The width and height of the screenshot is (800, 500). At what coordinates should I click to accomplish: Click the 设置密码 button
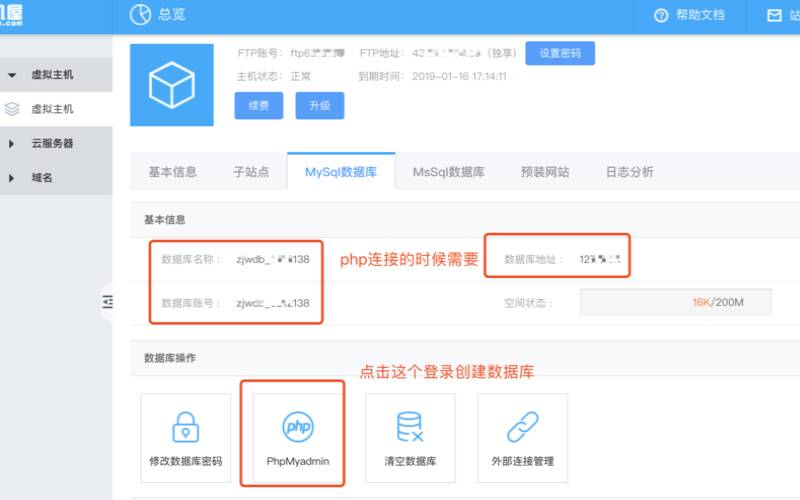[x=560, y=53]
